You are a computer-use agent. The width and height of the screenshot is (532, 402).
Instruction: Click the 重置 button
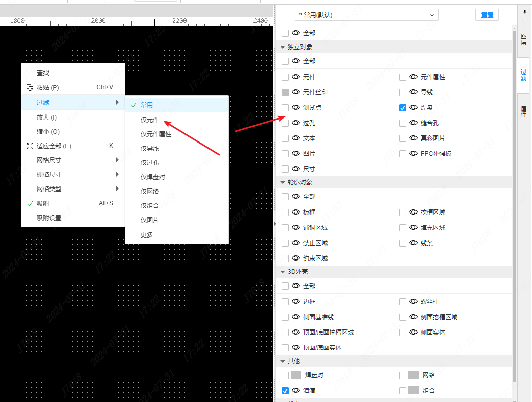487,15
